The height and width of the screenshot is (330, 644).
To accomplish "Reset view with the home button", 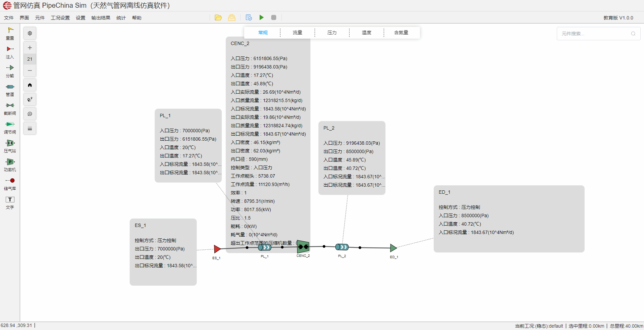I will pos(30,85).
